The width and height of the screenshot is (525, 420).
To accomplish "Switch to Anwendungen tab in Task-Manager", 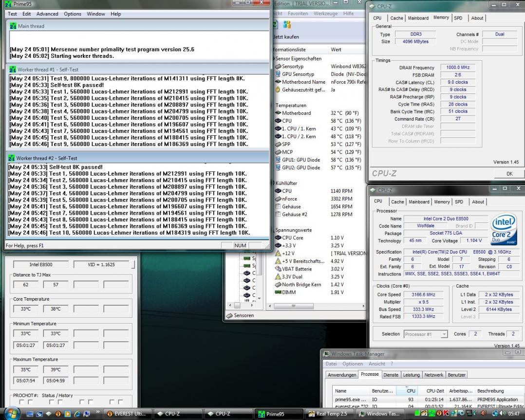I will tap(342, 375).
